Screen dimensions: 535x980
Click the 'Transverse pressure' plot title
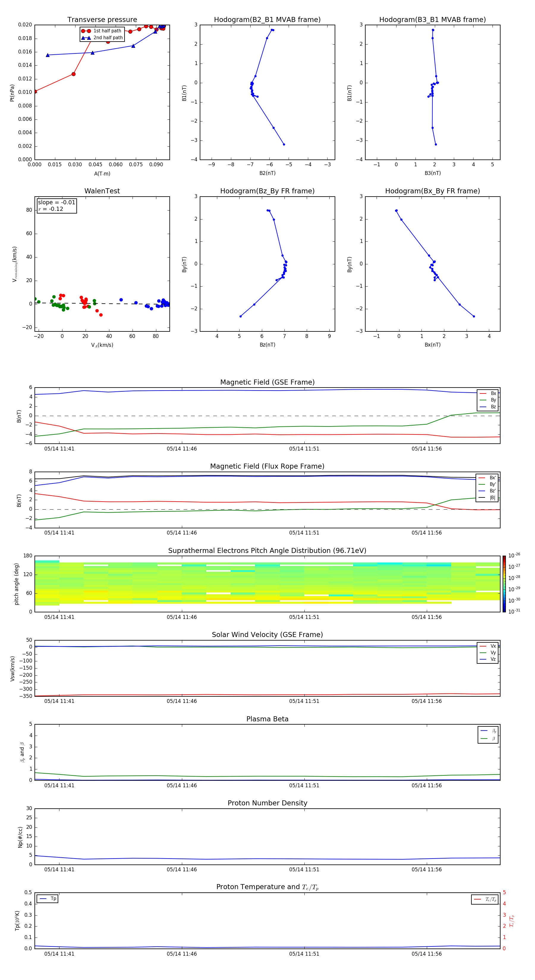102,19
